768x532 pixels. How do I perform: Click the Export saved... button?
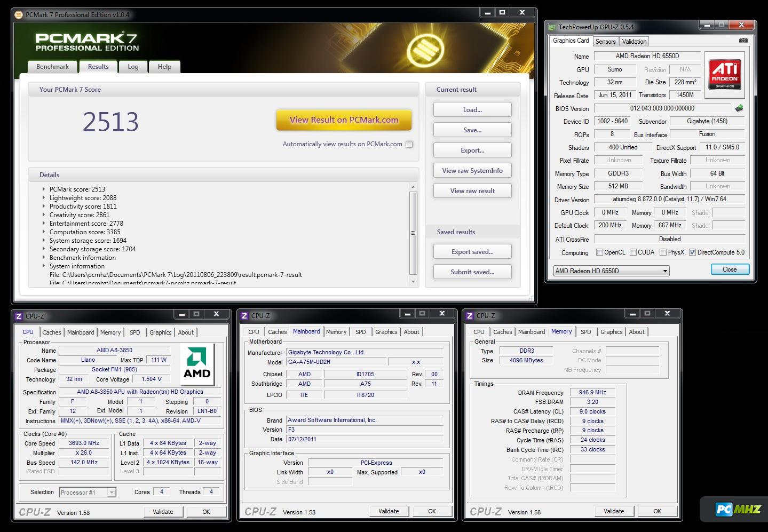pos(472,251)
